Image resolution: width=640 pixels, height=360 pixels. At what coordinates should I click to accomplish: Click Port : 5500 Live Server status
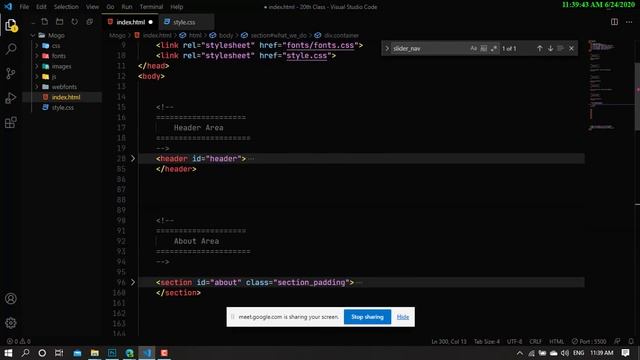click(x=589, y=341)
